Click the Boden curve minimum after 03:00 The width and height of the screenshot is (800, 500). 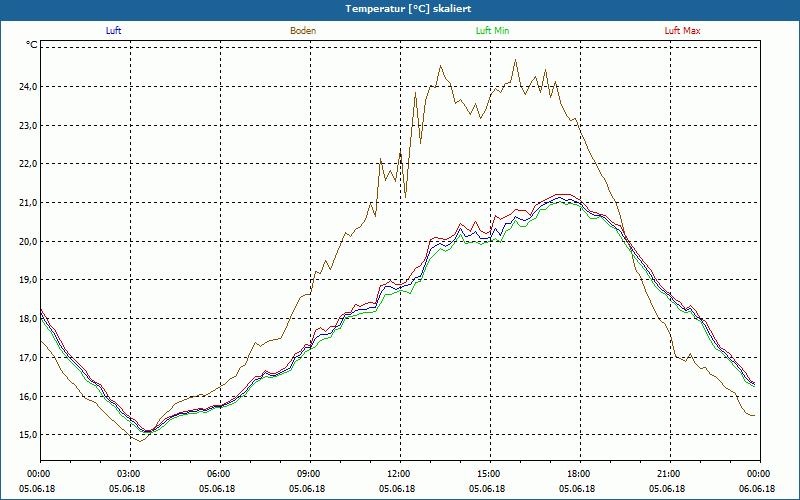[x=140, y=441]
